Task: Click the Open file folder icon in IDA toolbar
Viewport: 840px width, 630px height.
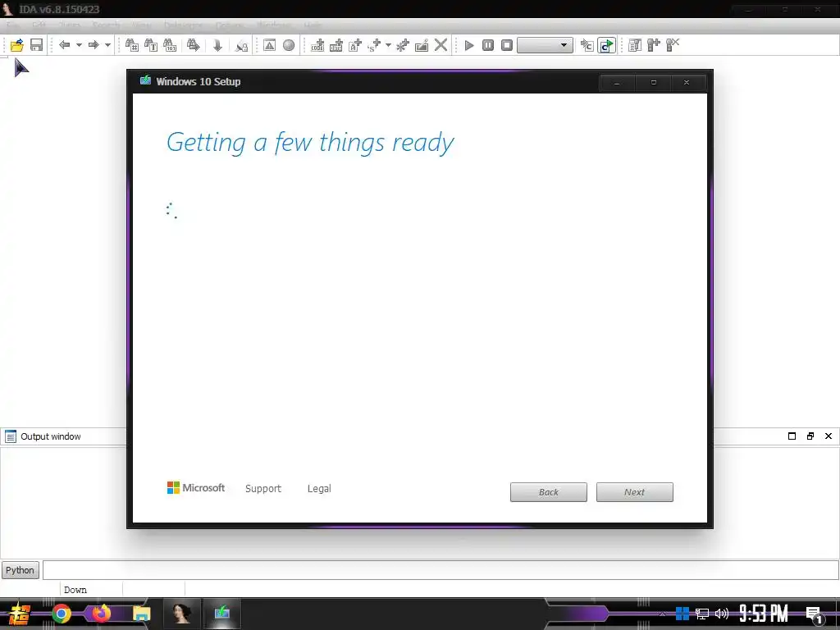Action: click(17, 45)
